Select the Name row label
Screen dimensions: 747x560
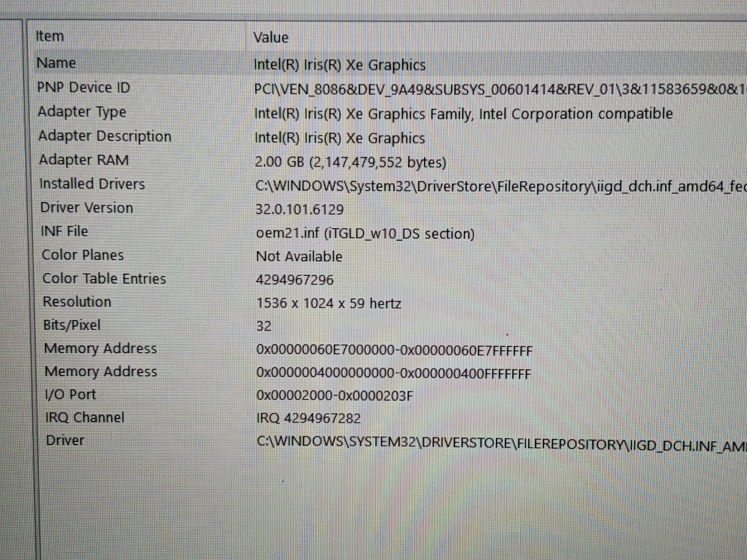point(56,63)
